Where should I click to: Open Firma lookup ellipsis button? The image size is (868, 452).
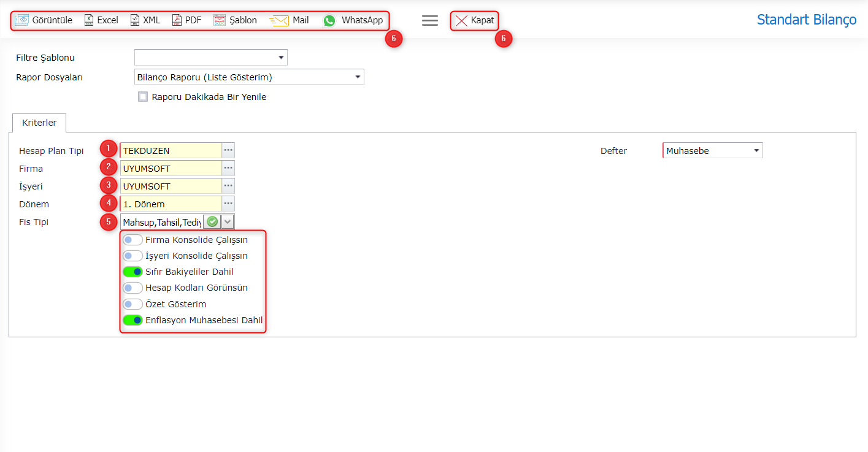click(228, 168)
